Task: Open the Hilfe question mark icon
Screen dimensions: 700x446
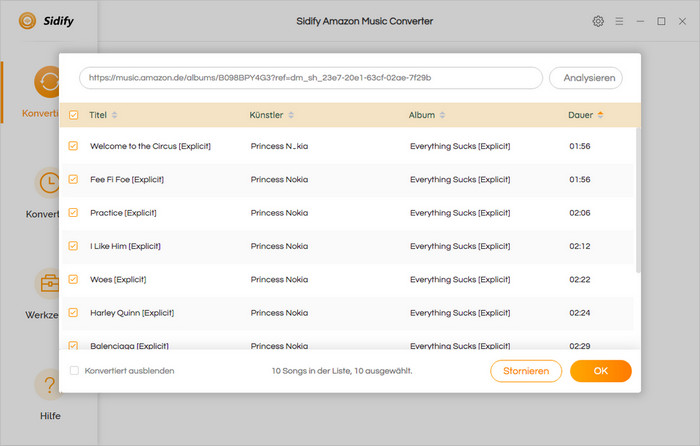Action: click(x=47, y=384)
